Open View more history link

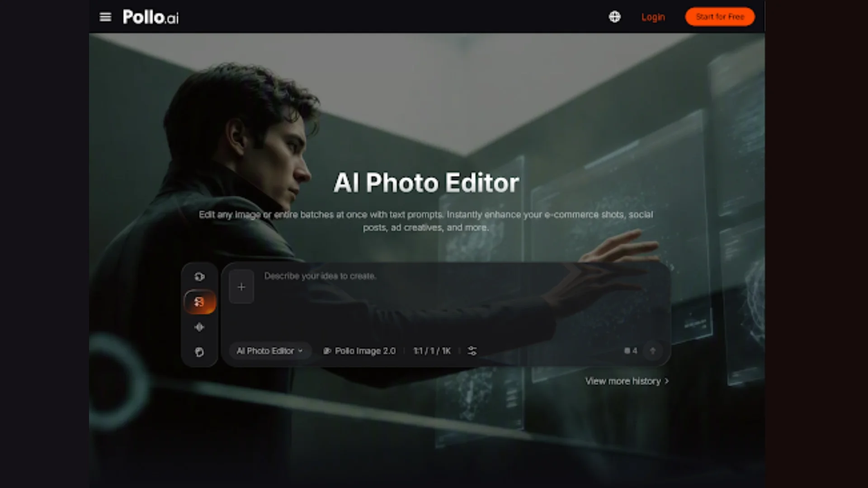click(x=627, y=381)
